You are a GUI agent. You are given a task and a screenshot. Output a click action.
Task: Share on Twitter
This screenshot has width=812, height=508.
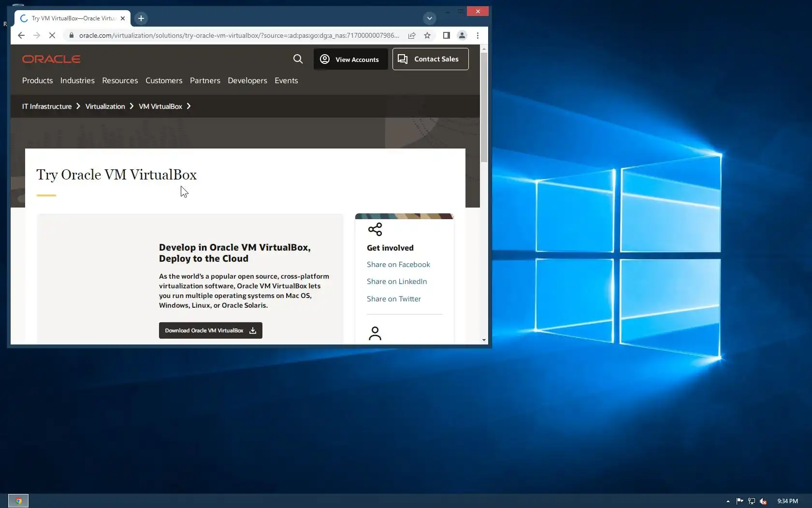coord(394,299)
